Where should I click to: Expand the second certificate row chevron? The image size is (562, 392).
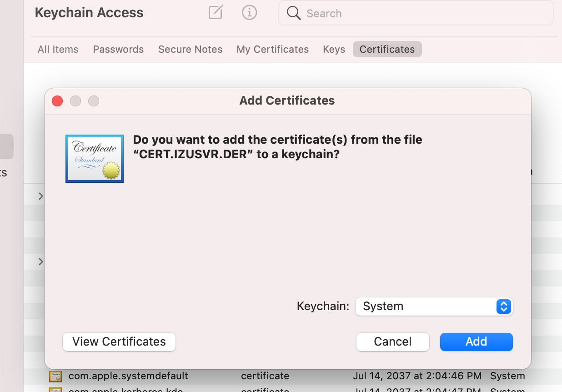(x=41, y=261)
